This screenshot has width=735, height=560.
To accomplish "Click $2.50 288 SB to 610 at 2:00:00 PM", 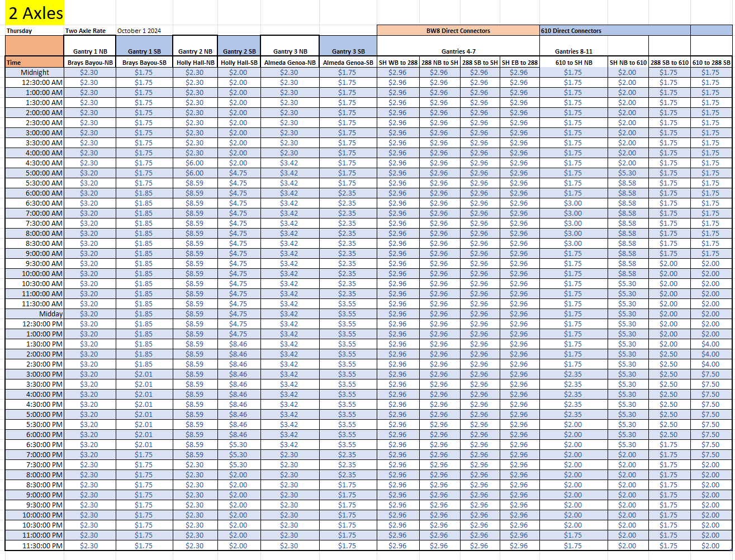I will (669, 354).
